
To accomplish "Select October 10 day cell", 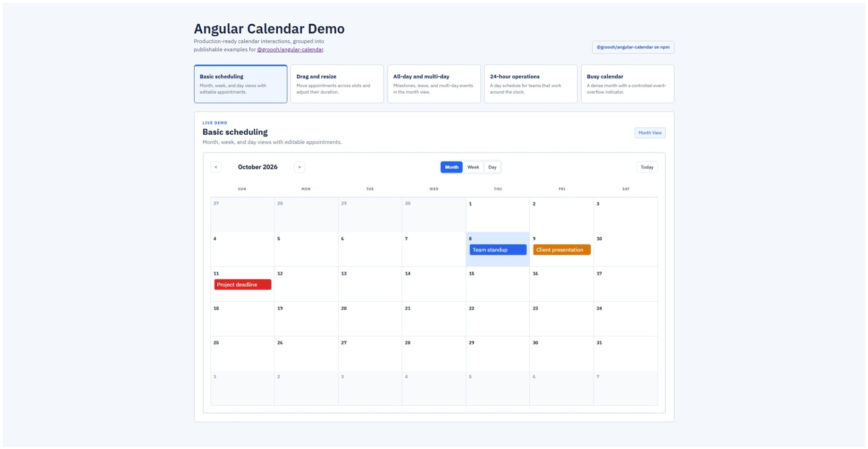I will (626, 249).
